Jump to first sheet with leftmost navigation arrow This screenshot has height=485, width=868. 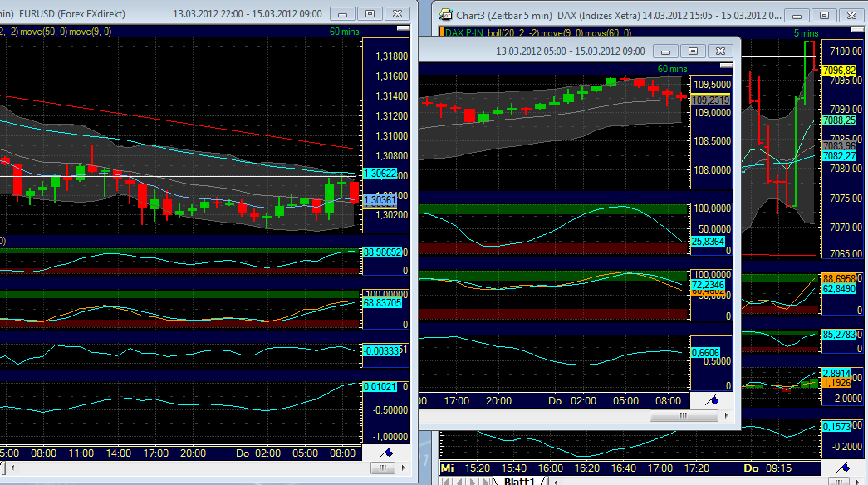(x=446, y=482)
